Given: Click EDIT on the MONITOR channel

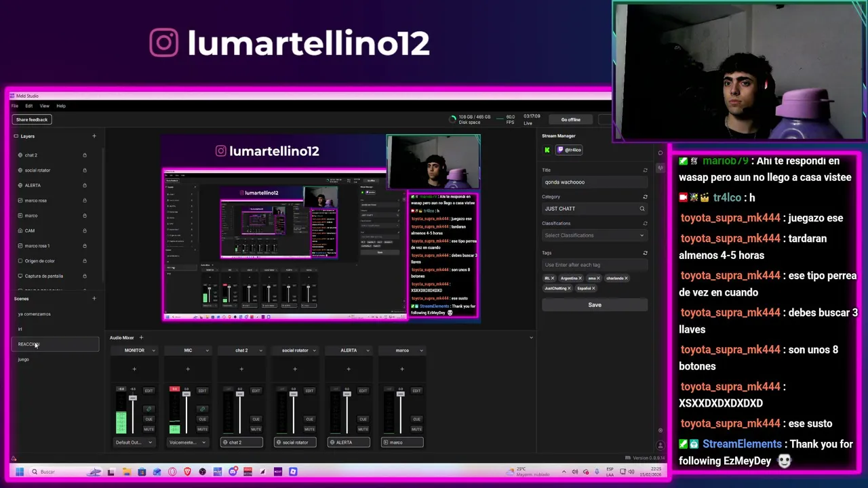Looking at the screenshot, I should tap(149, 390).
